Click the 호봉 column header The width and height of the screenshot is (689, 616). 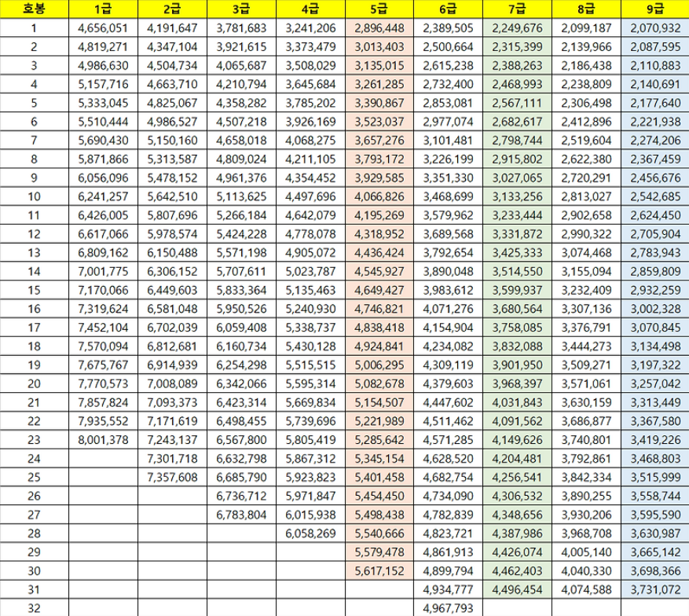(x=33, y=9)
